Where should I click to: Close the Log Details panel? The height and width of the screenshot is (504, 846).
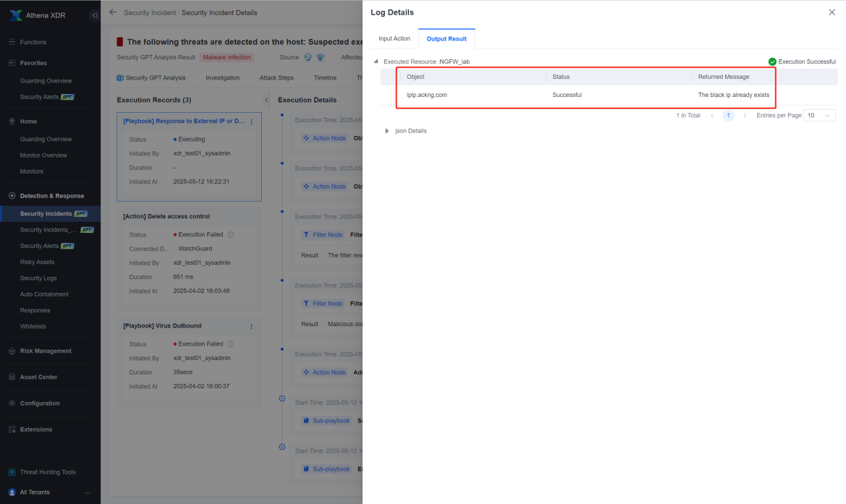point(832,12)
